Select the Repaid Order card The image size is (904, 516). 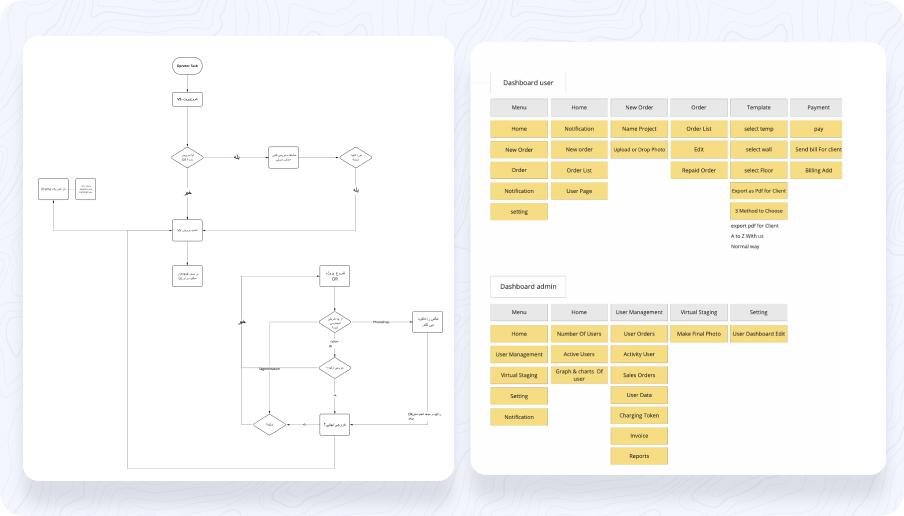[x=699, y=170]
